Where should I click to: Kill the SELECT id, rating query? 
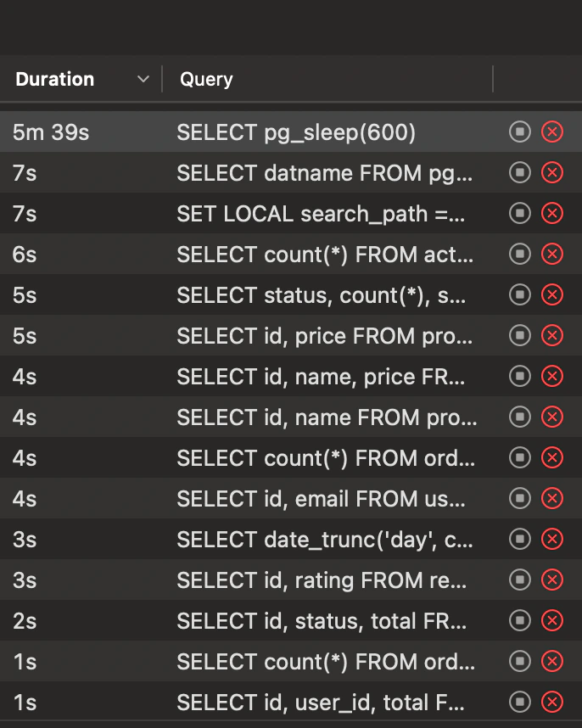552,580
